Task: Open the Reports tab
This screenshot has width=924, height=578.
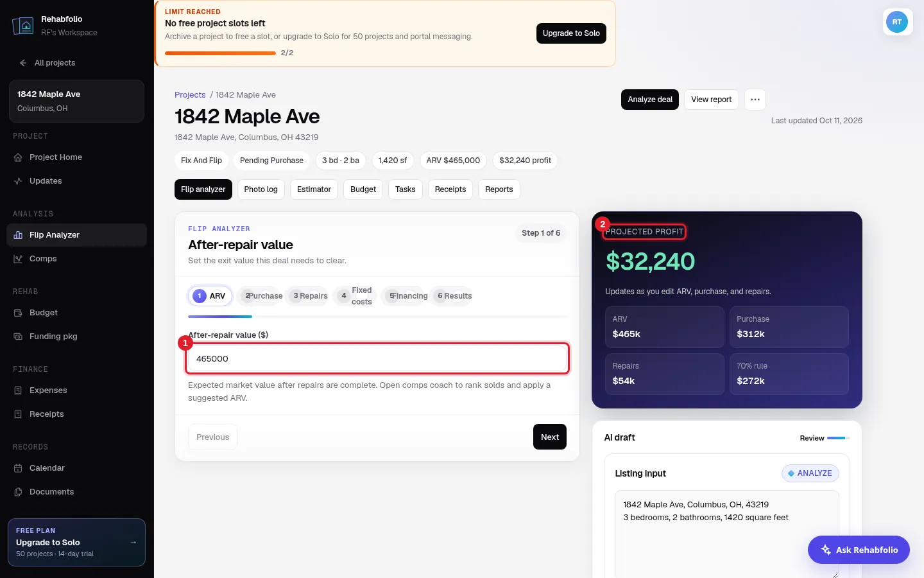Action: [x=499, y=189]
